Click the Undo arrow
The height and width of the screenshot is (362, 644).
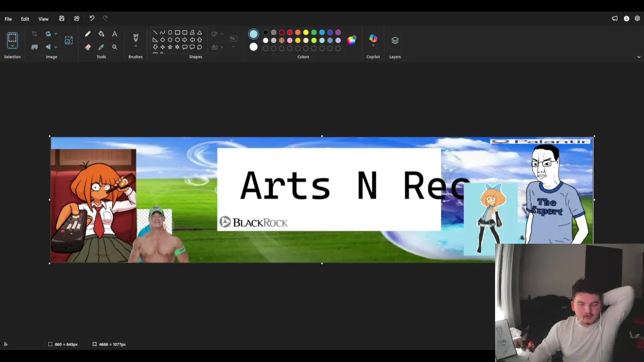[92, 19]
